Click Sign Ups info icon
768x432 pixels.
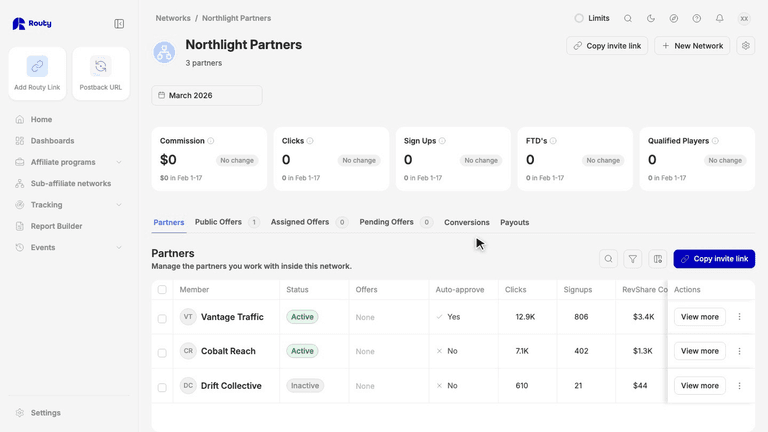(442, 141)
